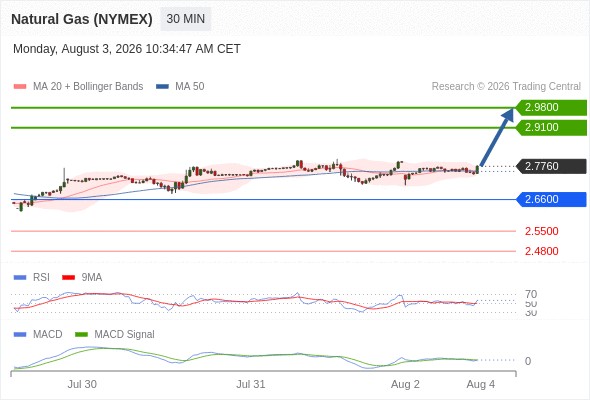
Task: Click the Aug 4 date axis label
Action: pos(481,384)
